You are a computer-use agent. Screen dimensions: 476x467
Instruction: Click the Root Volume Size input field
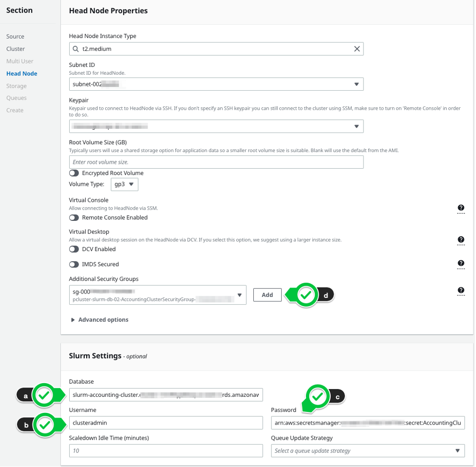click(x=216, y=161)
